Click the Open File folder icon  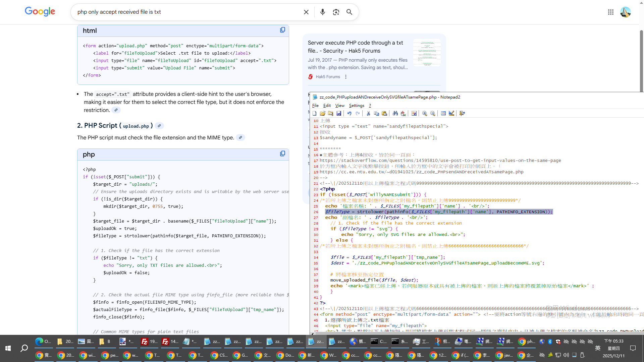(323, 113)
